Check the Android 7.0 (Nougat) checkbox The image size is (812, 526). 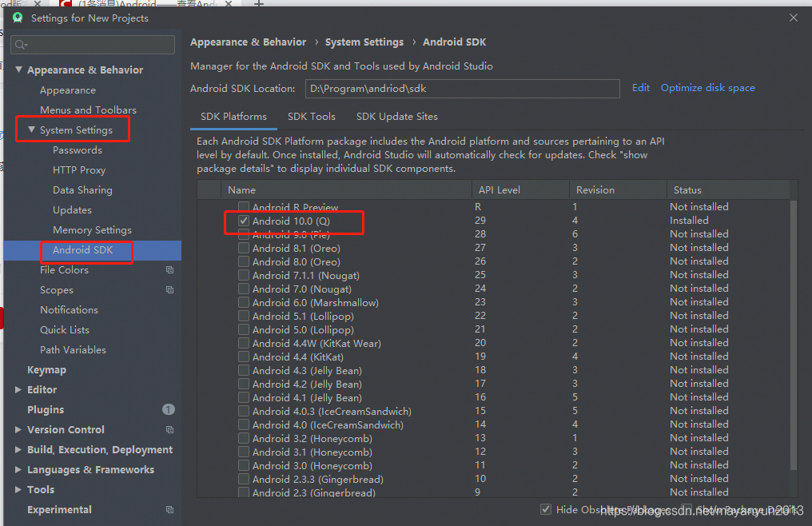[x=244, y=289]
